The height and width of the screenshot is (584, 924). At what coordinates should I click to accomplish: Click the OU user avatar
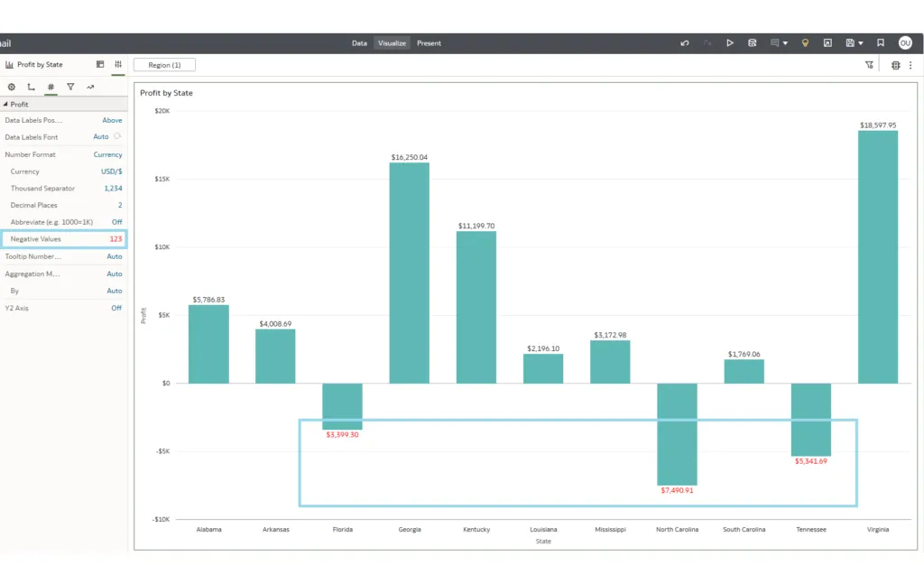pyautogui.click(x=905, y=42)
